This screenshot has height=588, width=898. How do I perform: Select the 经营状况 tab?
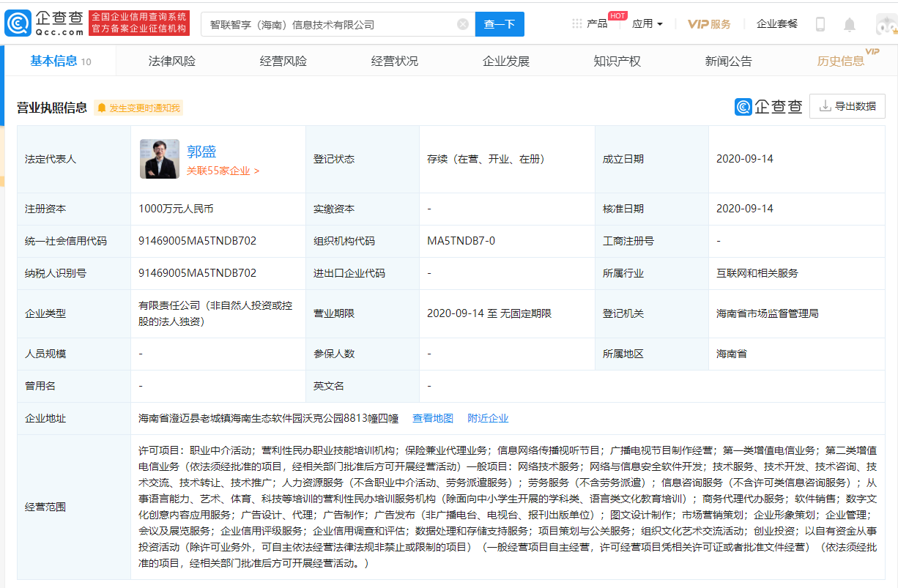(x=395, y=61)
